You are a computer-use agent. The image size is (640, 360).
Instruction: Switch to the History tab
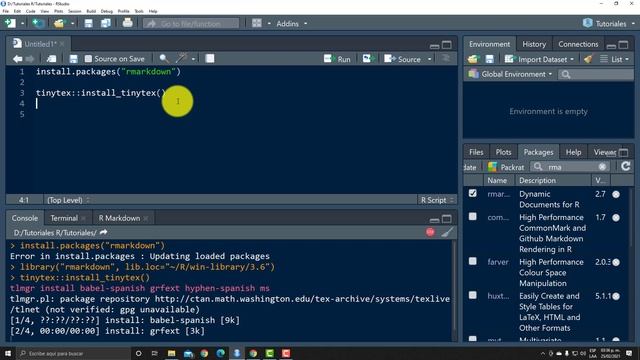[534, 44]
